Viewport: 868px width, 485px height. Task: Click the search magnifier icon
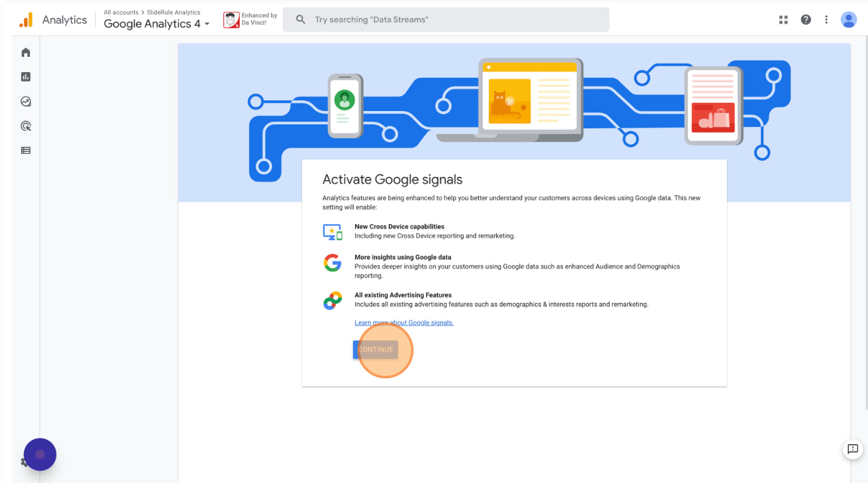pyautogui.click(x=301, y=20)
